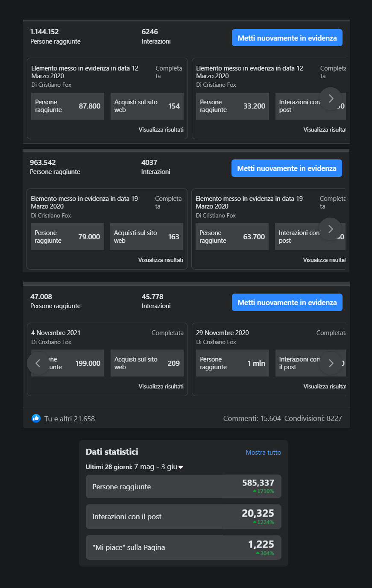This screenshot has width=372, height=588.
Task: Click the blue thumbs-up like icon
Action: (x=36, y=418)
